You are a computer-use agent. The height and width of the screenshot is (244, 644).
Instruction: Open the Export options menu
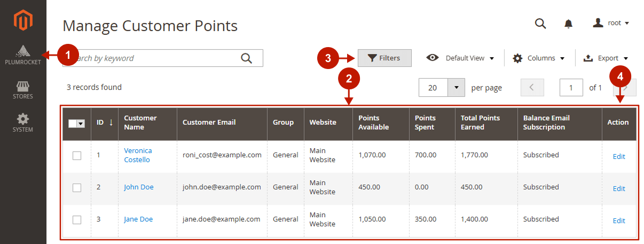pos(606,58)
